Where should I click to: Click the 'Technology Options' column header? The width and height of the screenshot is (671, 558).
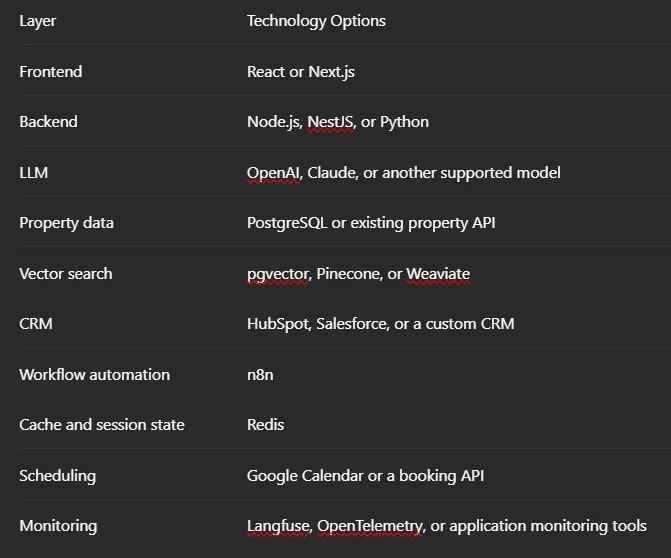pos(316,21)
